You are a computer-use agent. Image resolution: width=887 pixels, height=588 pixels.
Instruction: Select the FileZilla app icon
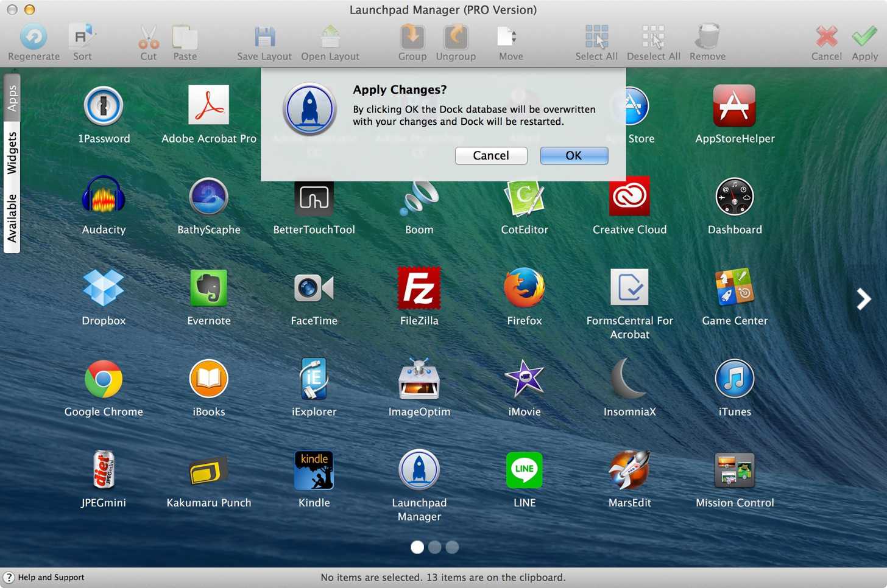(x=419, y=288)
